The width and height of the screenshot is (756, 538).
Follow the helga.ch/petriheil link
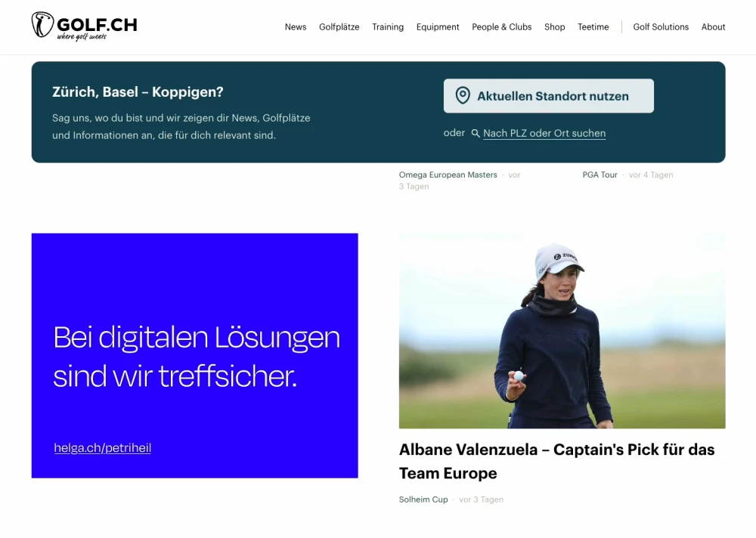pos(102,448)
